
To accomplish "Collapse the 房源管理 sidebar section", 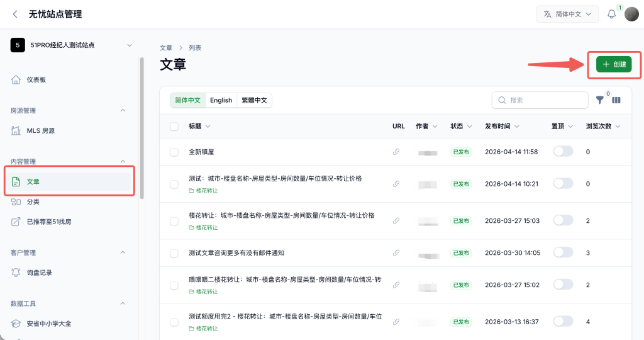I will [123, 110].
